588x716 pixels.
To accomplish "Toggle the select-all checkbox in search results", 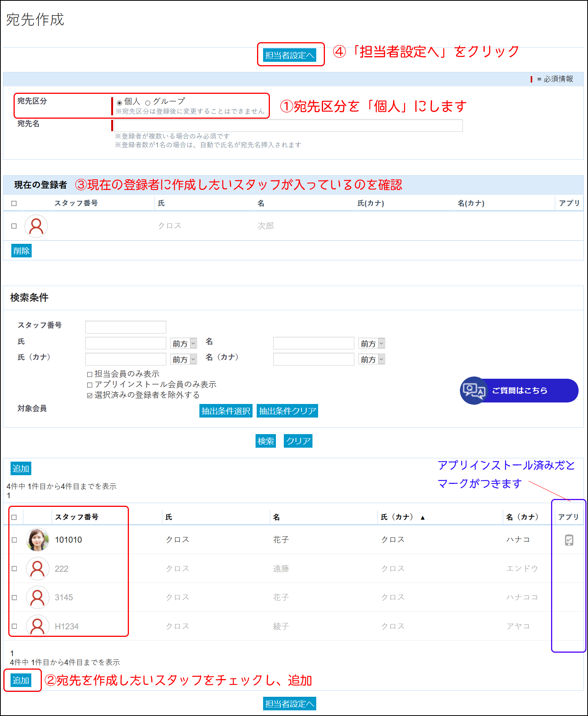I will [x=14, y=517].
